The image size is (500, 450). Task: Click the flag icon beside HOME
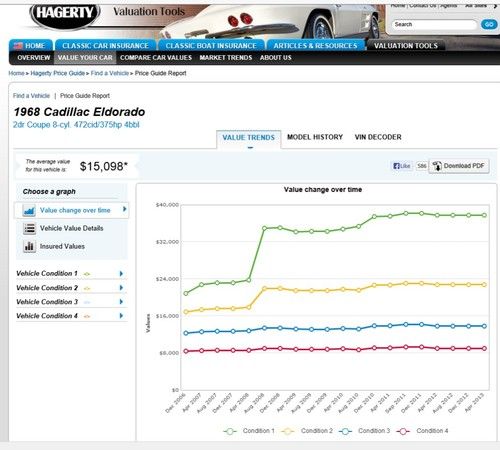coord(18,46)
